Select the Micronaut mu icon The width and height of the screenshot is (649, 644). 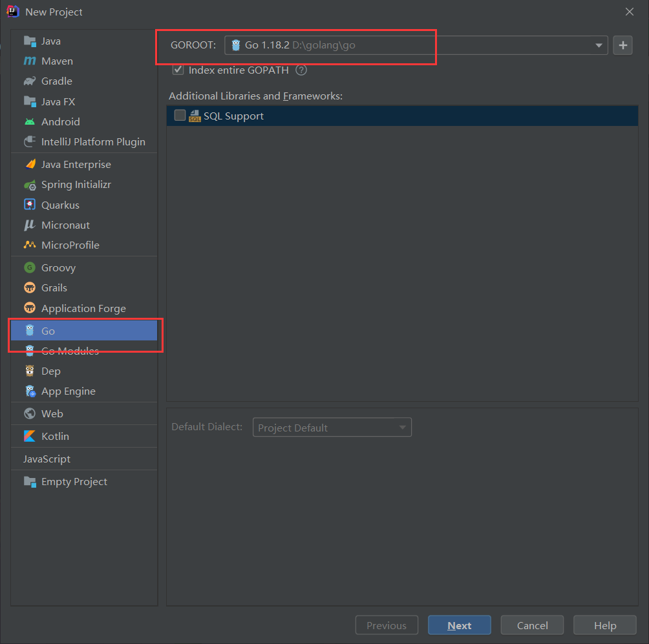click(x=30, y=225)
